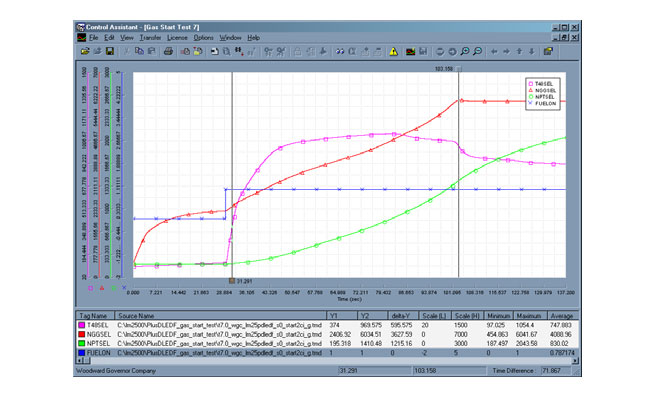This screenshot has width=655, height=397.
Task: Click the yellow warning triangle icon
Action: click(394, 51)
